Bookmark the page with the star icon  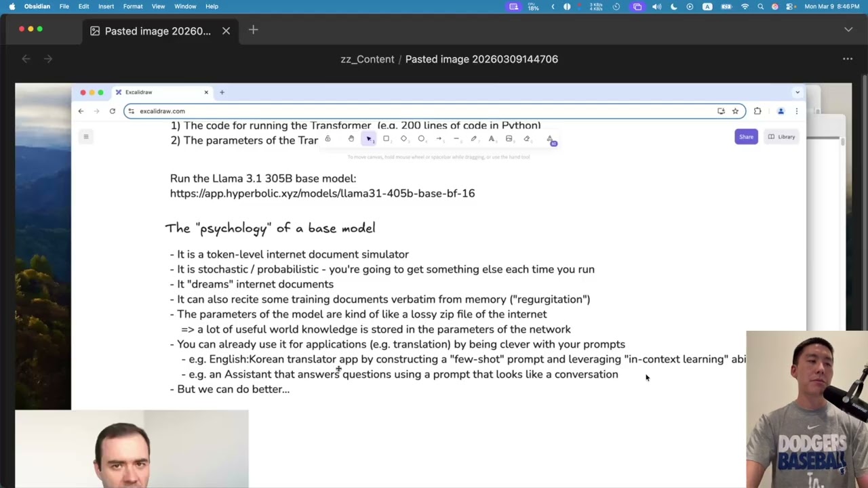point(735,111)
